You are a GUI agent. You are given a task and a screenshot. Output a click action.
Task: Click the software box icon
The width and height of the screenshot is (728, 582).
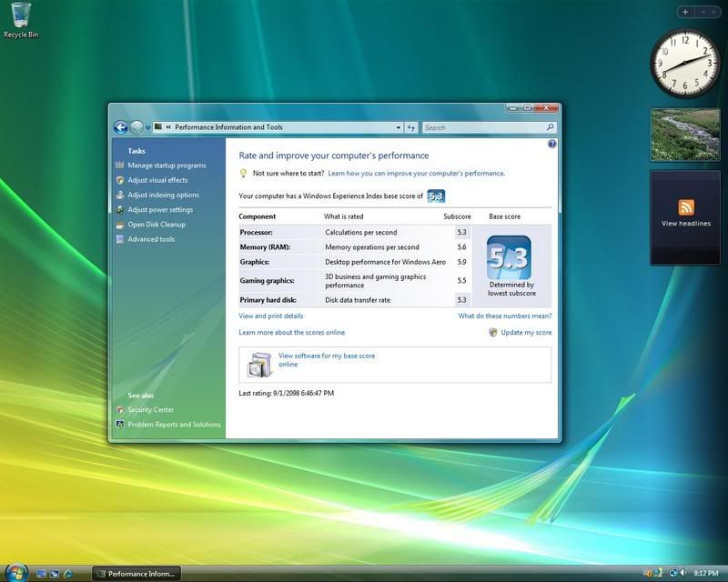click(x=259, y=365)
